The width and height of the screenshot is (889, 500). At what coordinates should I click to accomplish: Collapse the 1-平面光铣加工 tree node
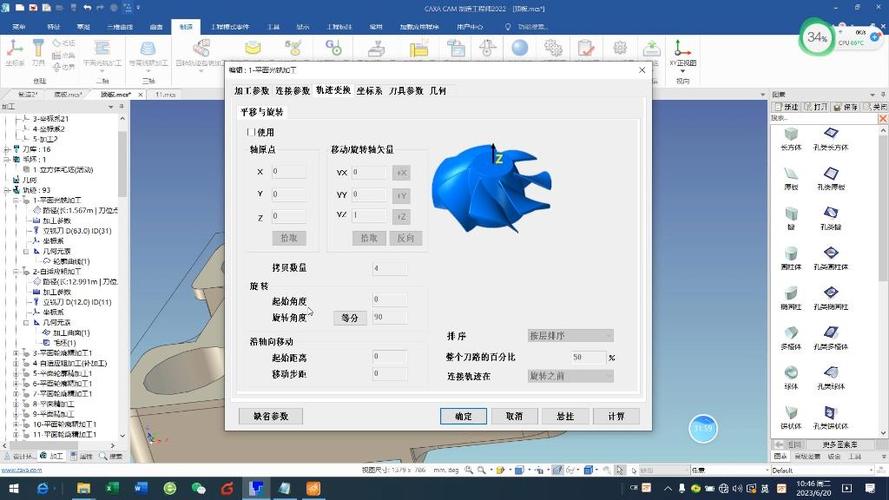(16, 200)
